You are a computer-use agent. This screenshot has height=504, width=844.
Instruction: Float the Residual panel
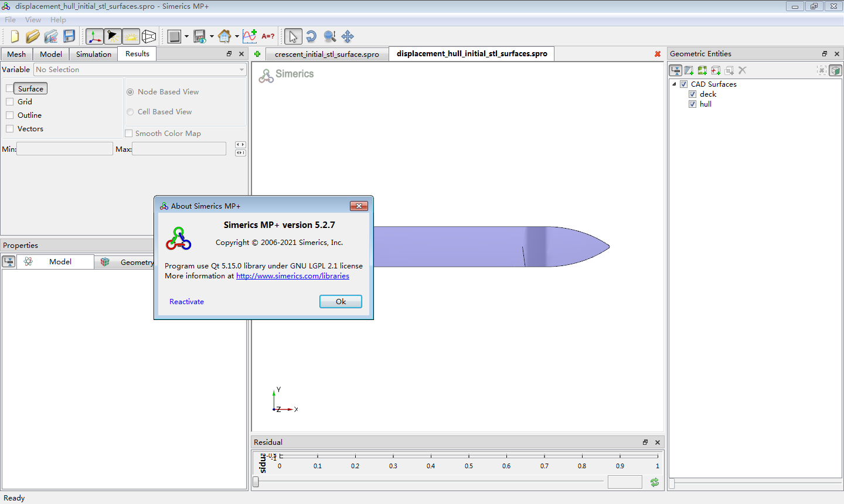point(645,442)
